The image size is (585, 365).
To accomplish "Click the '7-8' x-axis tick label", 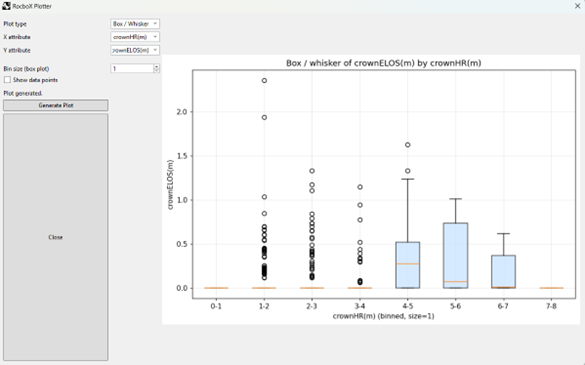I will point(551,306).
